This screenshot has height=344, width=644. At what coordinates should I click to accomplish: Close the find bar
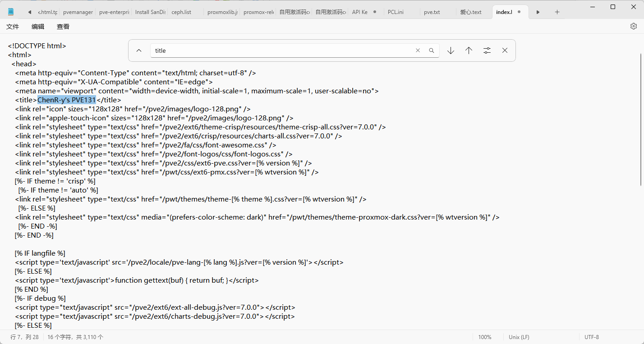pyautogui.click(x=505, y=50)
